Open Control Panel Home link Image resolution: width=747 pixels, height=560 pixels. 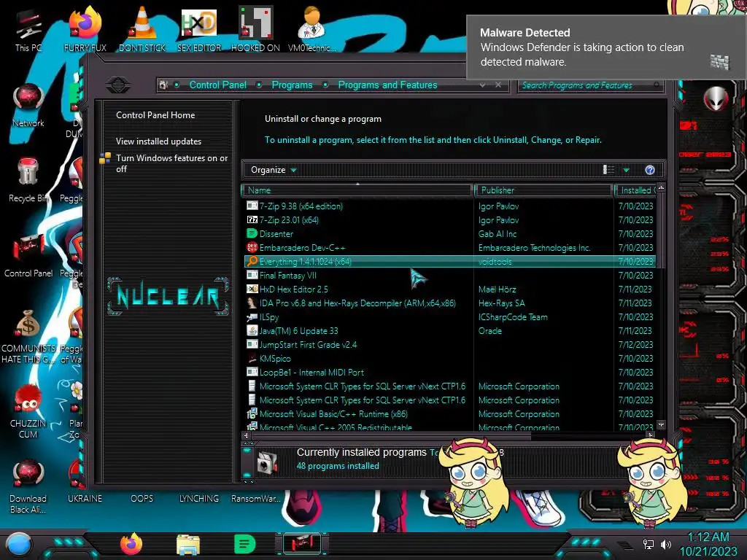pos(155,114)
